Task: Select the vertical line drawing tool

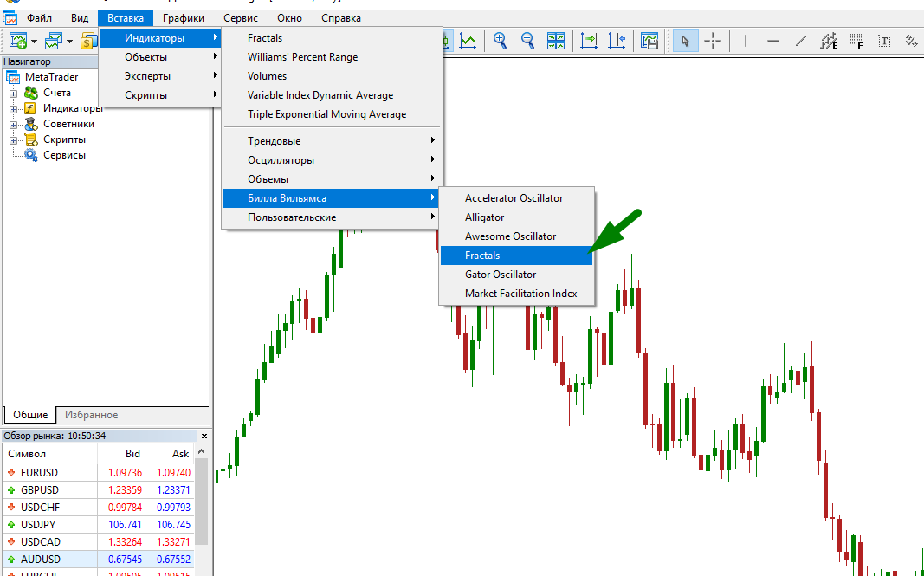Action: pos(746,41)
